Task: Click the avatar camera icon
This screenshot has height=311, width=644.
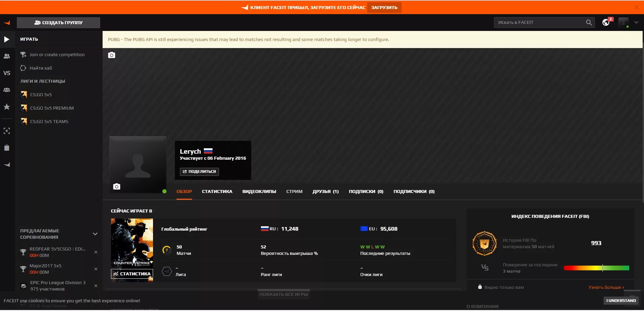Action: 117,187
